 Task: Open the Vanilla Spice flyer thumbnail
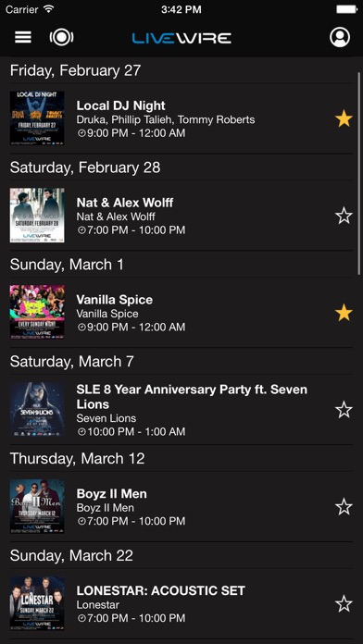click(37, 313)
